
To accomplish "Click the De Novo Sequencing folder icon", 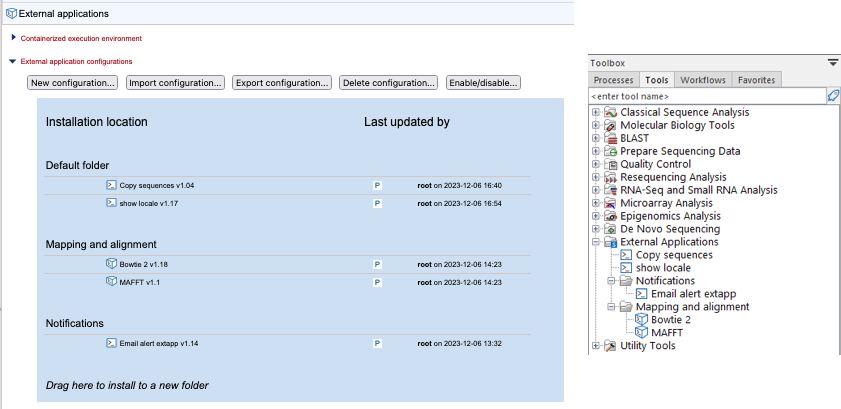I will (610, 229).
